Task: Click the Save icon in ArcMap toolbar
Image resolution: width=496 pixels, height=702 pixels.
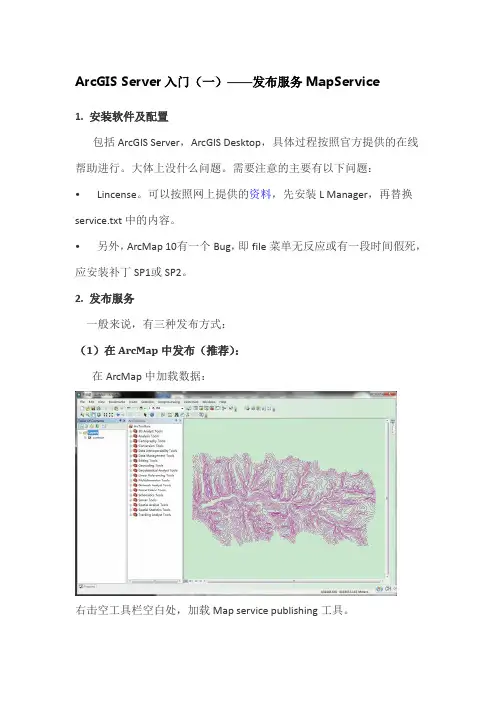Action: point(93,409)
